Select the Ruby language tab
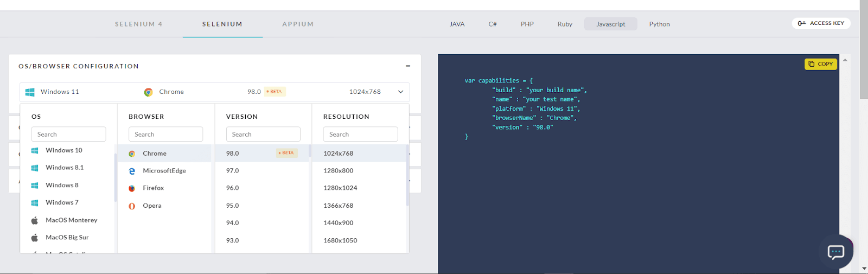The image size is (868, 274). 565,24
